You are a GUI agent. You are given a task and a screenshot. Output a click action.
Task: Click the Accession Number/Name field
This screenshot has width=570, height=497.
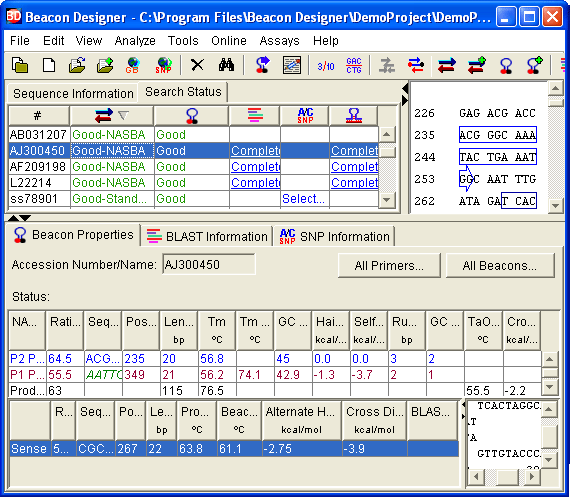(209, 265)
